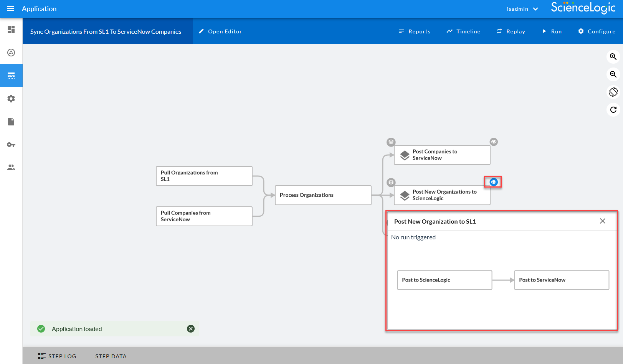Open the Reports menu
Screen dimensions: 623x364
415,31
